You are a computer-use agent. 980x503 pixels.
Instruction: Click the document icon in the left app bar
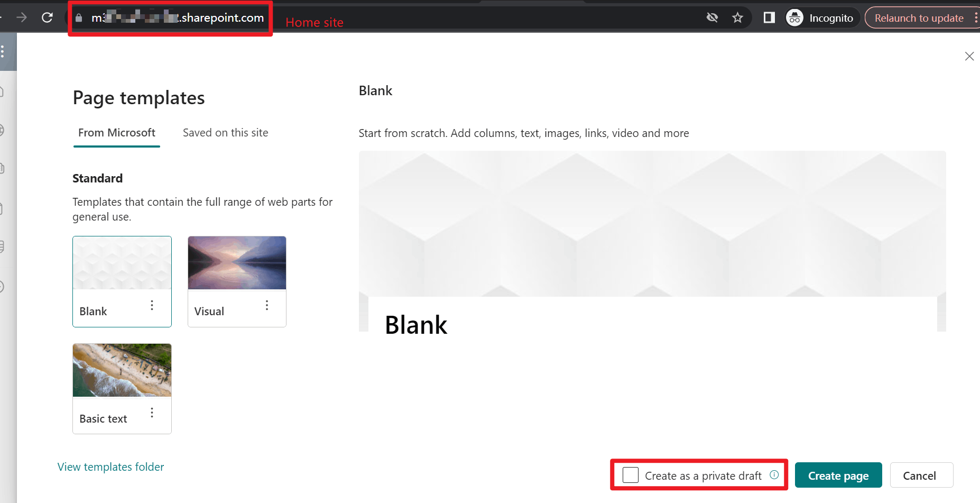(x=2, y=208)
